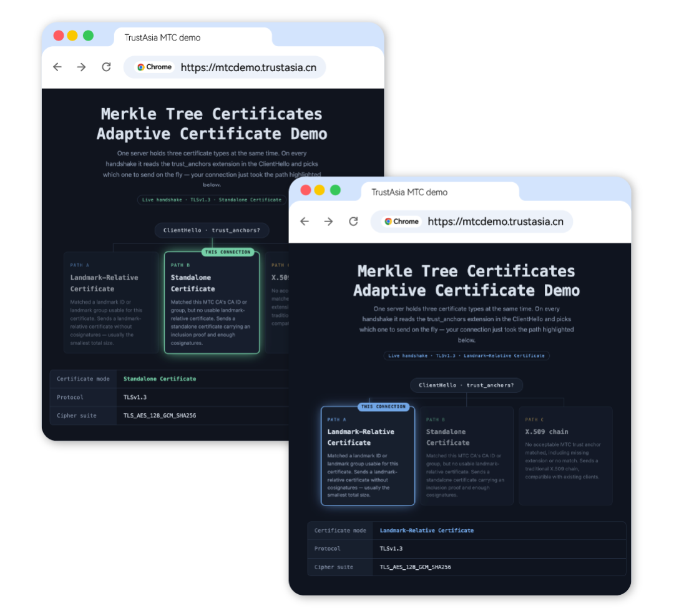Image resolution: width=674 pixels, height=616 pixels.
Task: Select Path B Standalone Certificate card in front window
Action: click(x=467, y=456)
